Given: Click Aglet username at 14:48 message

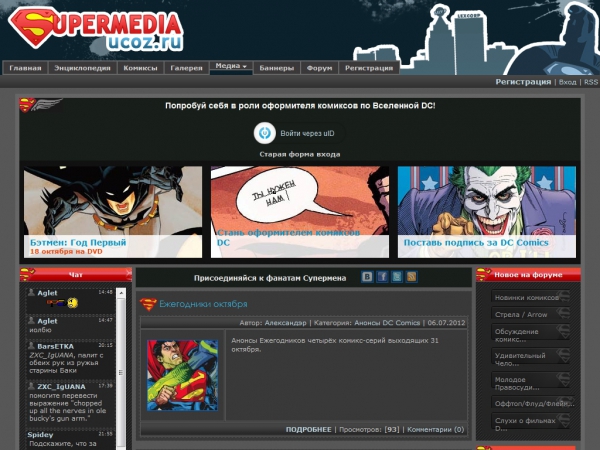Looking at the screenshot, I should [47, 293].
